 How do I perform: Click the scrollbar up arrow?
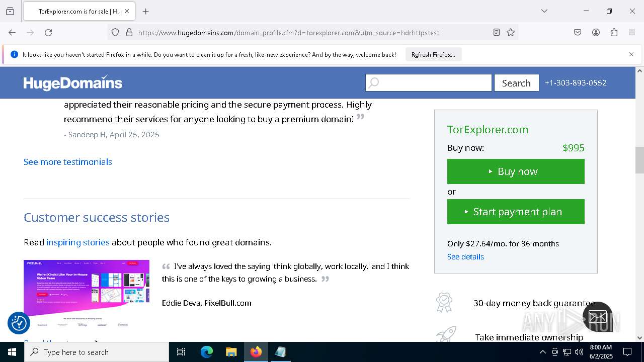click(x=639, y=71)
